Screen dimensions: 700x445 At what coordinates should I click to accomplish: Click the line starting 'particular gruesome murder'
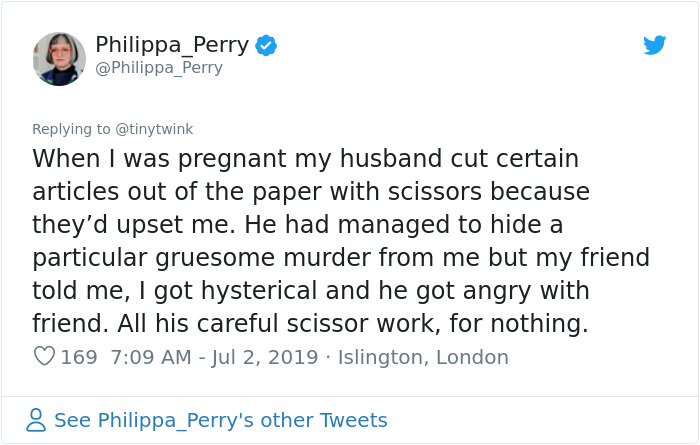341,257
